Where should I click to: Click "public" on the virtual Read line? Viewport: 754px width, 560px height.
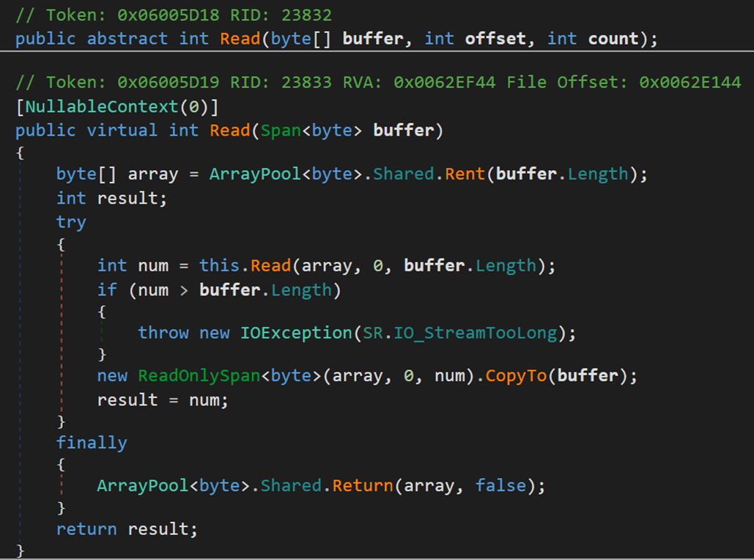[45, 130]
